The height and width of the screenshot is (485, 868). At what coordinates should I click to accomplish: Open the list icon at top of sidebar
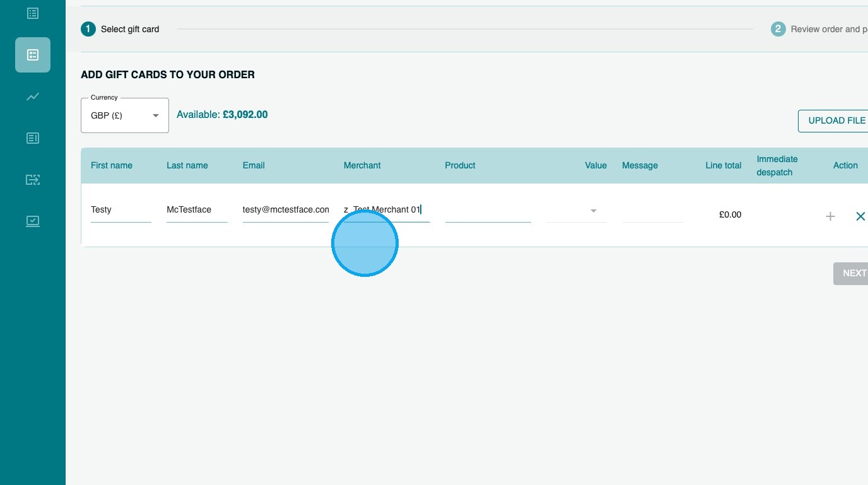[x=33, y=13]
